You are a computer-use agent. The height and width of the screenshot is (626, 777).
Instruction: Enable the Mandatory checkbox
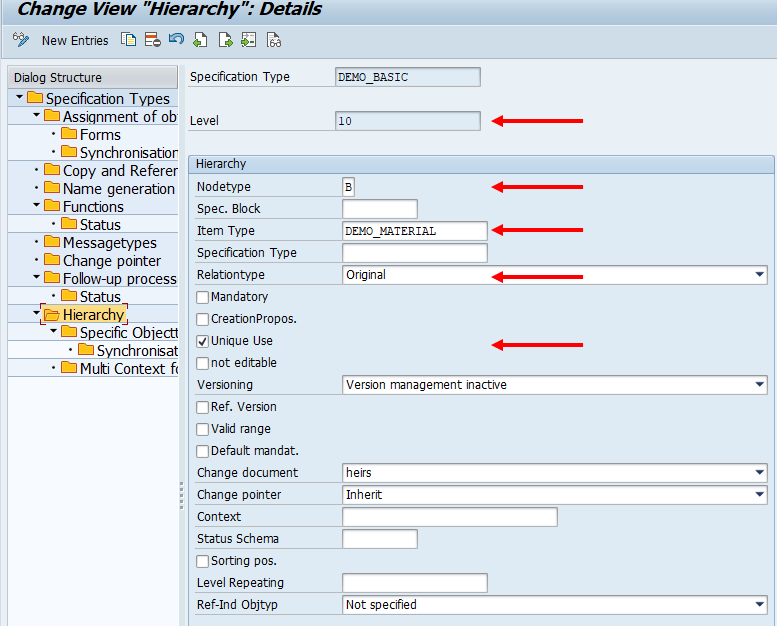[203, 297]
